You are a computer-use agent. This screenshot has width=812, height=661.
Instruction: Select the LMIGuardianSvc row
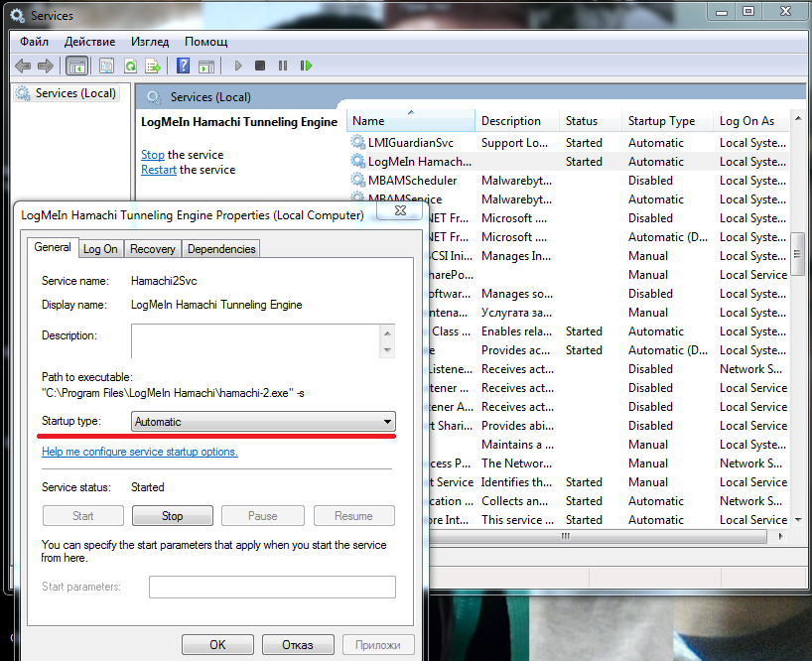click(x=569, y=142)
